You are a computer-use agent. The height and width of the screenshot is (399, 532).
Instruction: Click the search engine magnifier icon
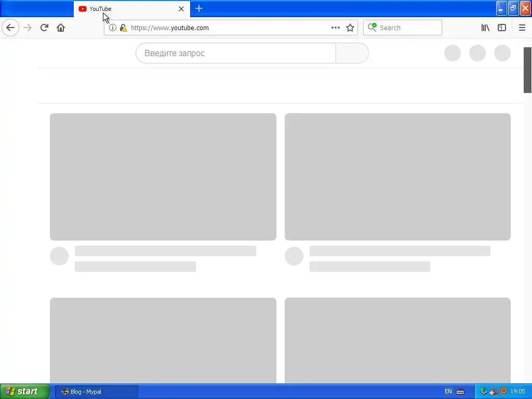tap(372, 27)
